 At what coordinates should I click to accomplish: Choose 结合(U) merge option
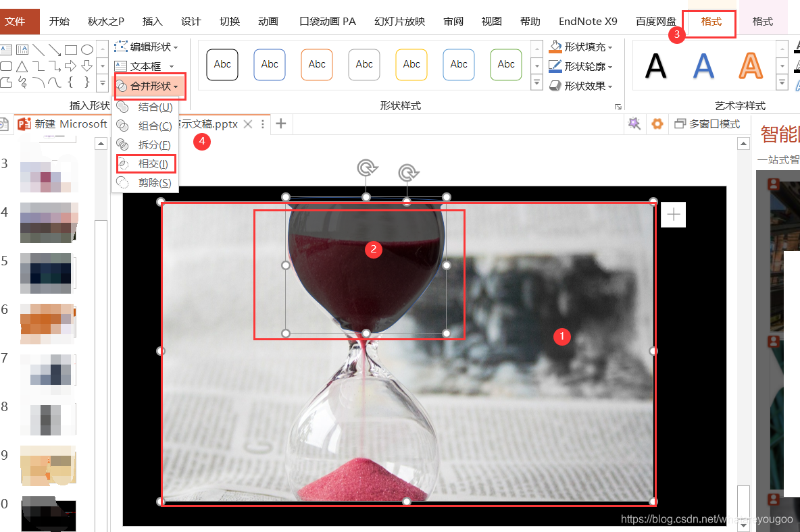click(x=145, y=107)
